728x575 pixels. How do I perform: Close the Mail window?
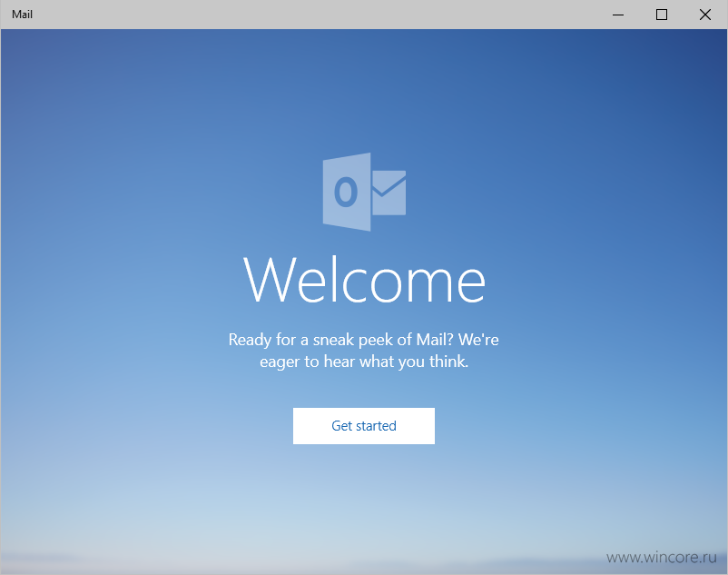[704, 15]
